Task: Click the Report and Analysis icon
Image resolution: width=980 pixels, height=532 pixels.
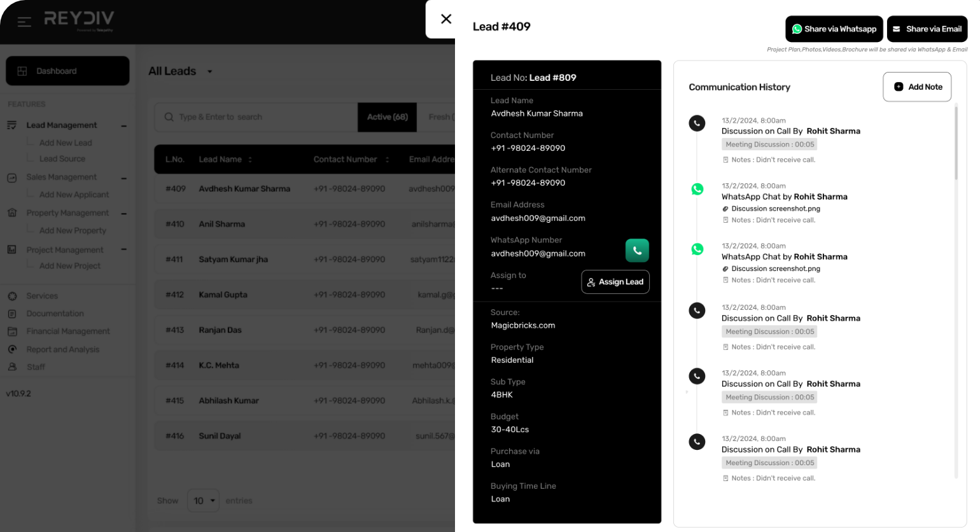Action: [12, 349]
